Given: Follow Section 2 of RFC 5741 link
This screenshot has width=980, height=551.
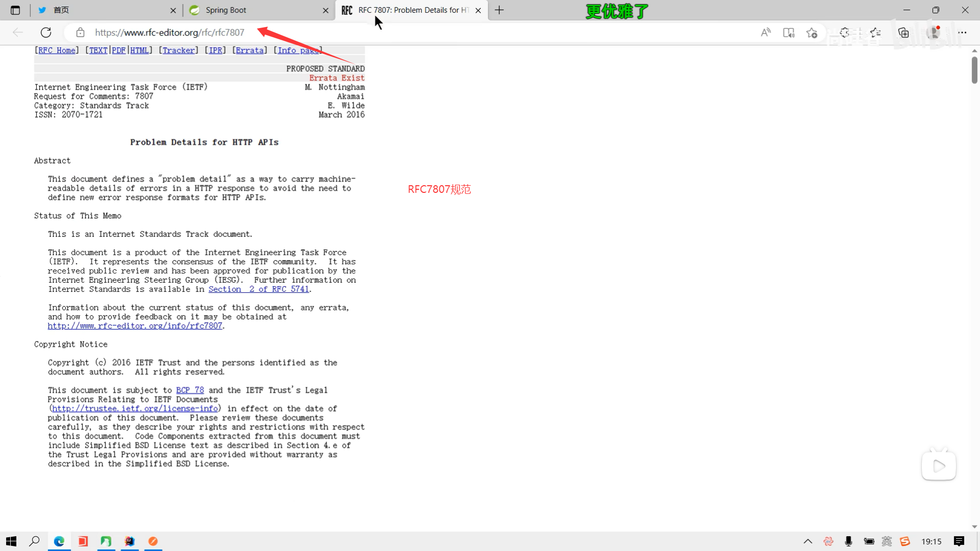Looking at the screenshot, I should coord(258,289).
